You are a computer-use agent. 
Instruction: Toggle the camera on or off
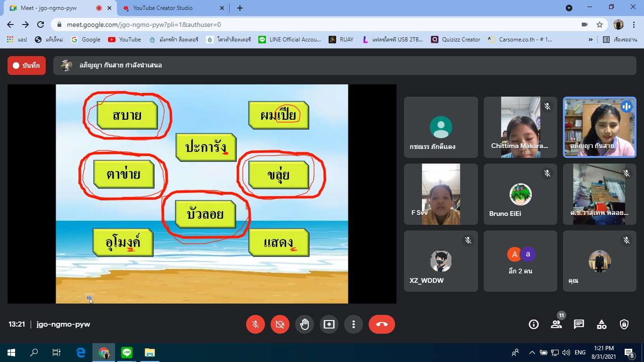280,324
